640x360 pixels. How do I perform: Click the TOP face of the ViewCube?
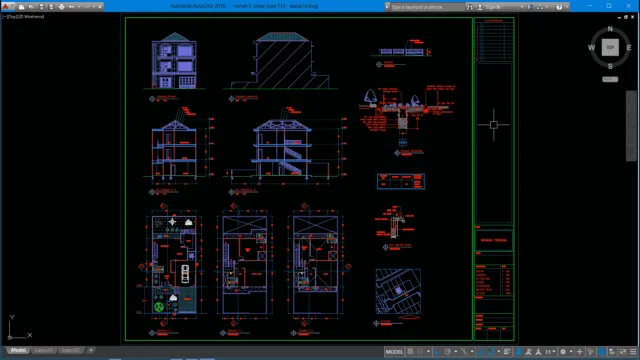610,47
